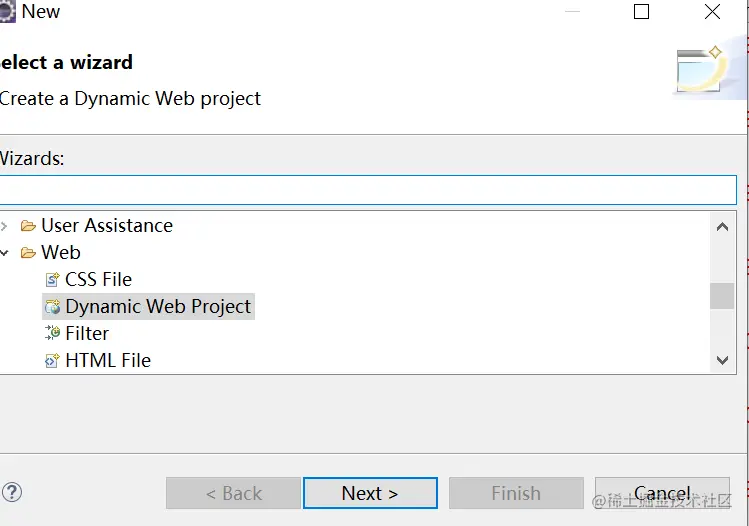The height and width of the screenshot is (526, 749).
Task: Click the HTML File icon
Action: pos(52,361)
